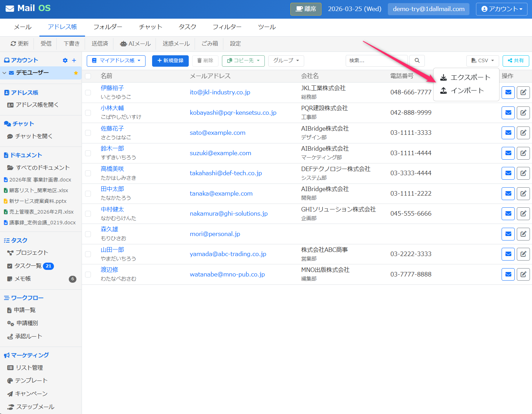Viewport: 532px width, 414px height.
Task: Click the 削除 delete button
Action: [x=205, y=61]
